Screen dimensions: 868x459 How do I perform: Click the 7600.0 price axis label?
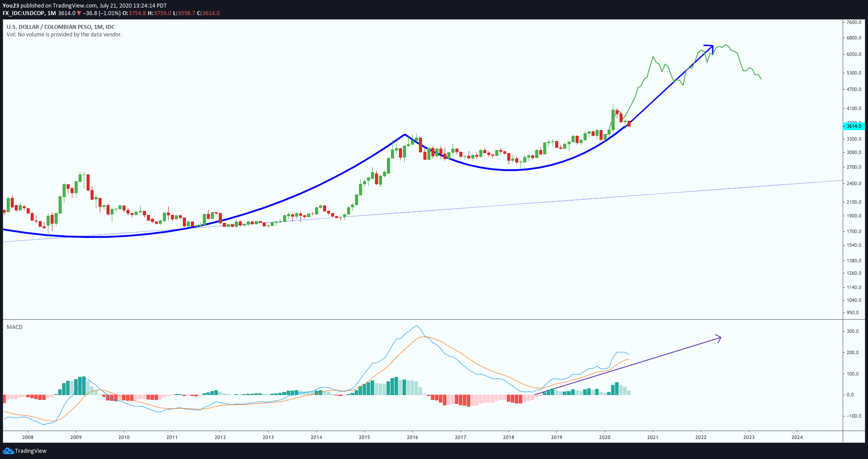point(854,22)
